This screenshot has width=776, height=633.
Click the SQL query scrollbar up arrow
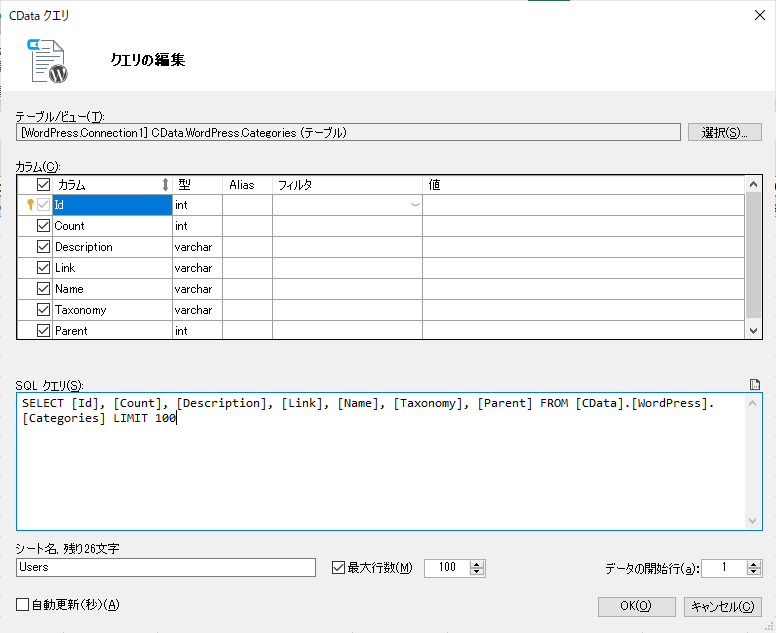(x=753, y=403)
